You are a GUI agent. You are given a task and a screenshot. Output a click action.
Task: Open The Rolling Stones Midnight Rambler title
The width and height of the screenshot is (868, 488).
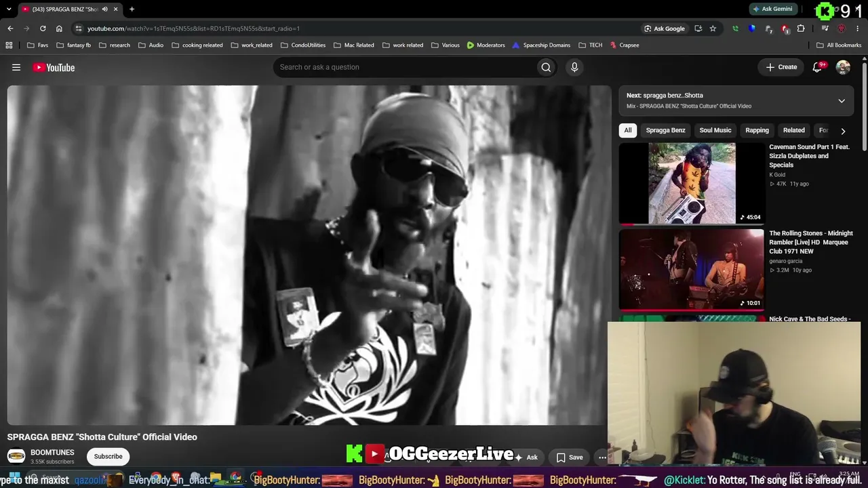811,242
